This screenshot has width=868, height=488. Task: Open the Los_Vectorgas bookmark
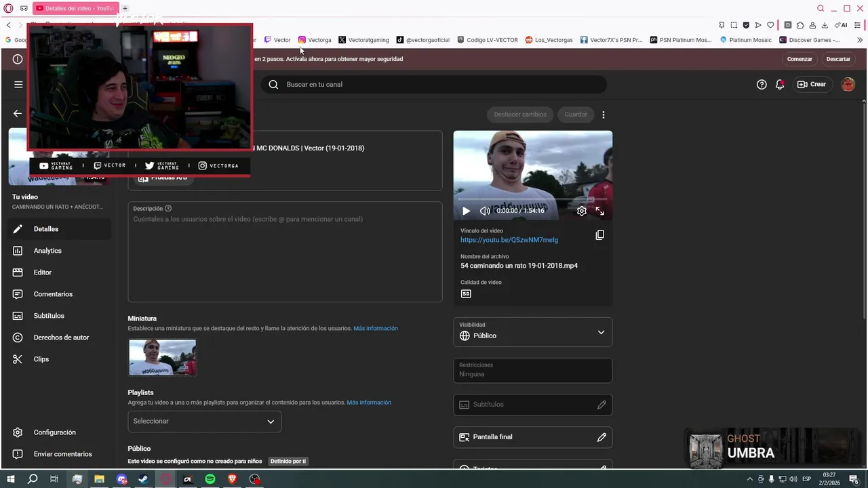point(549,40)
